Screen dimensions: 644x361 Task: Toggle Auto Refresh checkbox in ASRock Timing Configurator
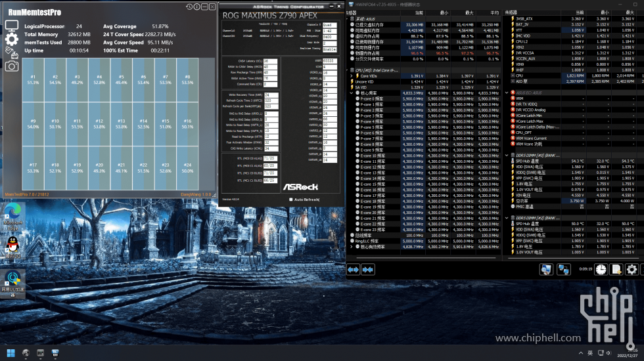(291, 200)
